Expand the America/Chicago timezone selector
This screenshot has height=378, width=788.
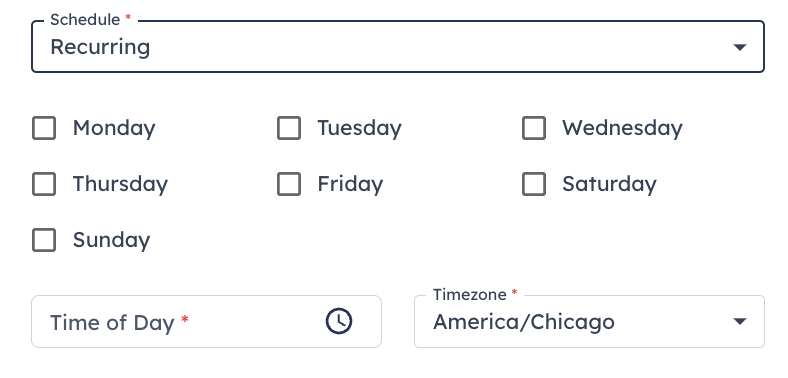(589, 321)
